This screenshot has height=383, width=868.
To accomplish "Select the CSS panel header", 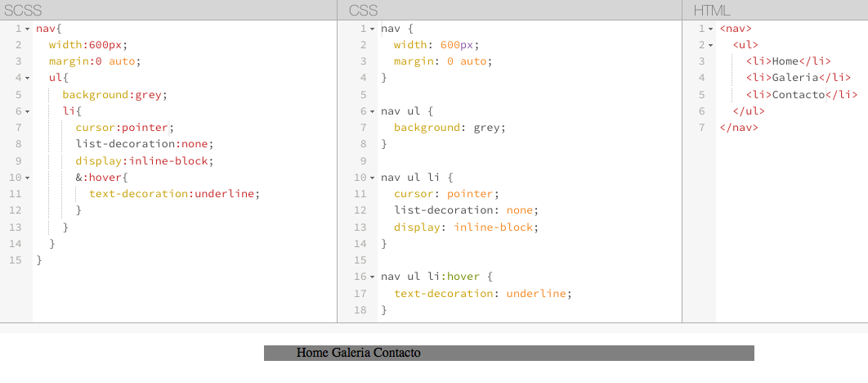I will tap(510, 10).
